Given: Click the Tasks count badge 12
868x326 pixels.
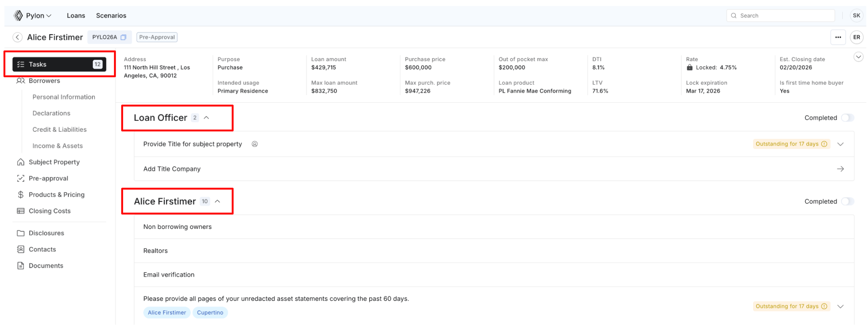Looking at the screenshot, I should coord(97,64).
